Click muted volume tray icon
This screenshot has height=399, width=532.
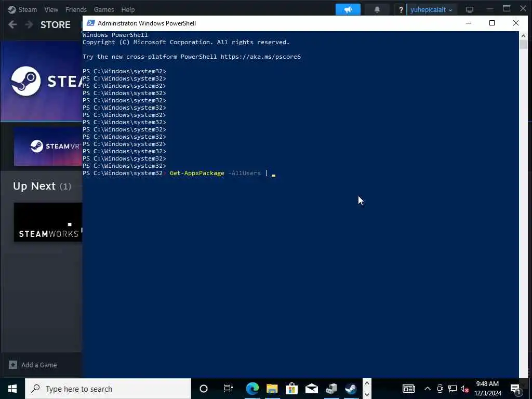pyautogui.click(x=465, y=389)
